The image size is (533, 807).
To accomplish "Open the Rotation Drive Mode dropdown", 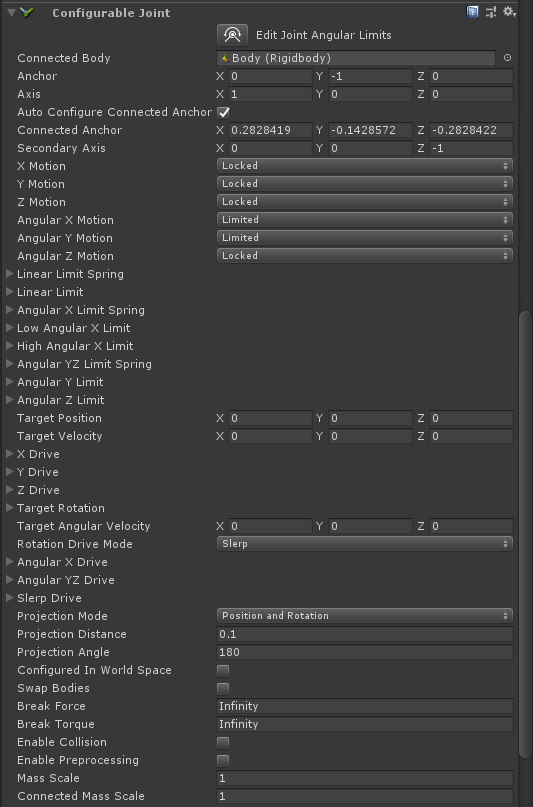I will coord(365,544).
